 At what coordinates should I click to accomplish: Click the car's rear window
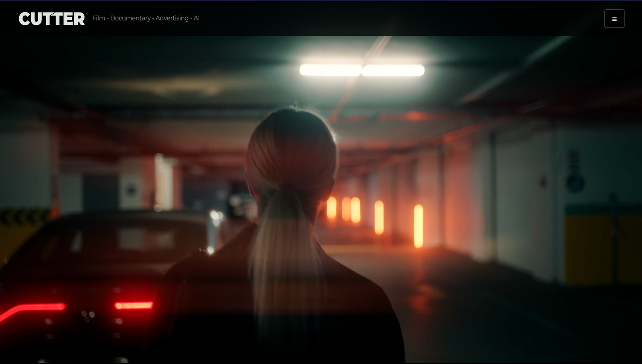coord(132,239)
